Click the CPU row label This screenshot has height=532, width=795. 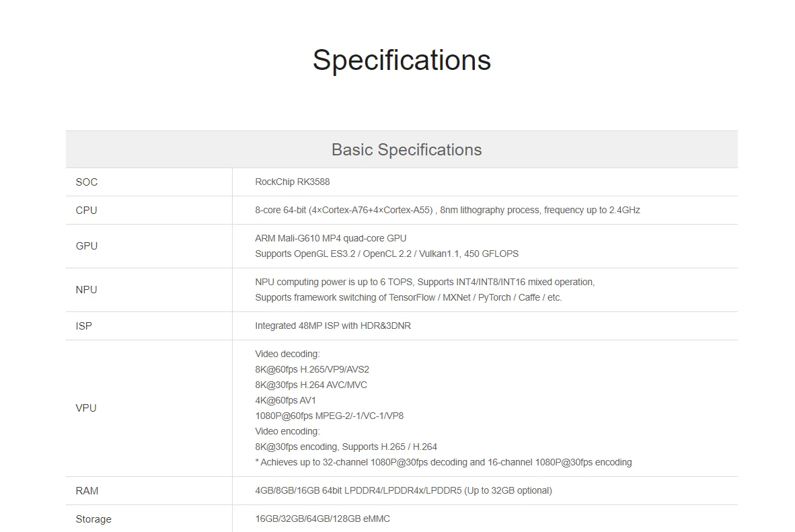[87, 211]
